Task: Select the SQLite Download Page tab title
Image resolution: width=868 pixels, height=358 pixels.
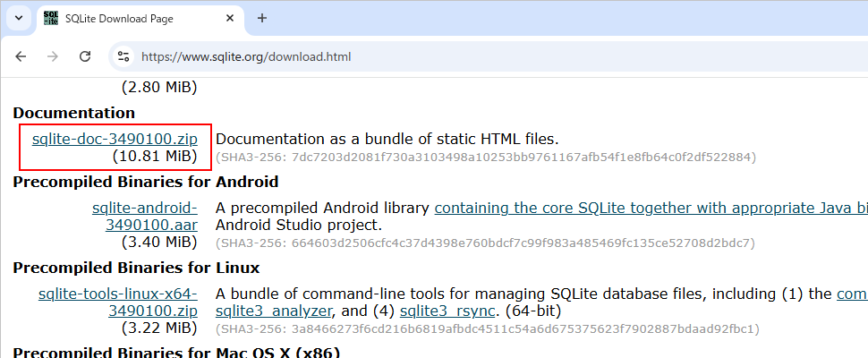Action: click(119, 19)
